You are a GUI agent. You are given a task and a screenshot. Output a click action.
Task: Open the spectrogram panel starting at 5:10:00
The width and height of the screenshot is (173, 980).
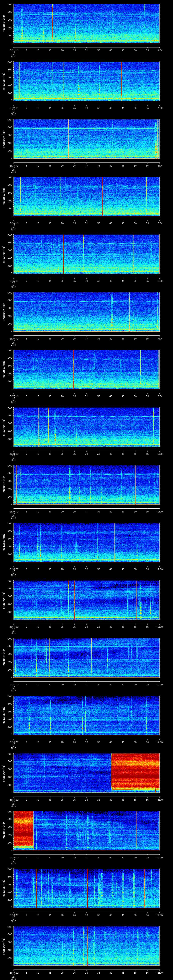coord(86,542)
